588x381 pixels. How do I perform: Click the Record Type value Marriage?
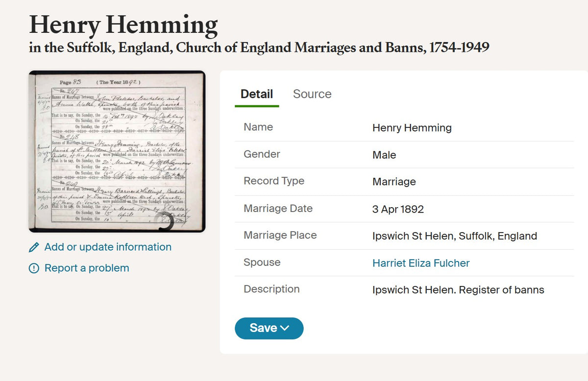[x=394, y=182]
